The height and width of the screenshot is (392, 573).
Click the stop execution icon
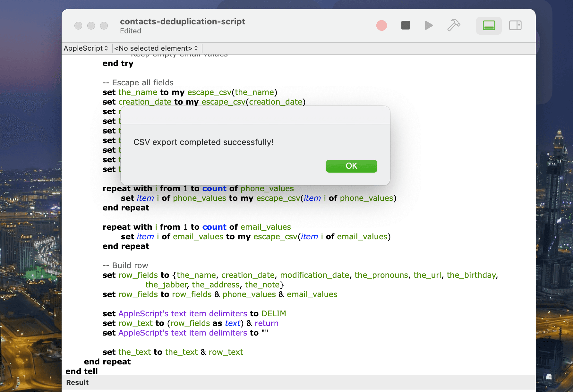click(405, 25)
